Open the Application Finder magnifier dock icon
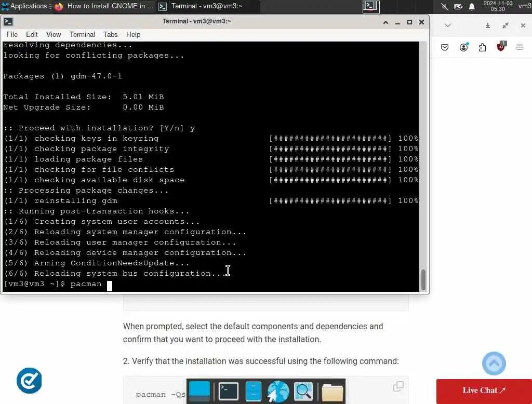Image resolution: width=532 pixels, height=404 pixels. tap(303, 392)
